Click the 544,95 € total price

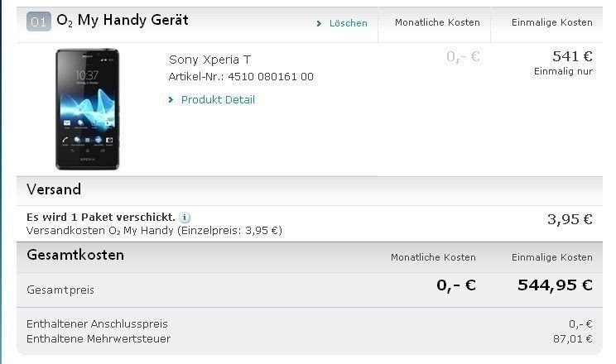pos(555,285)
